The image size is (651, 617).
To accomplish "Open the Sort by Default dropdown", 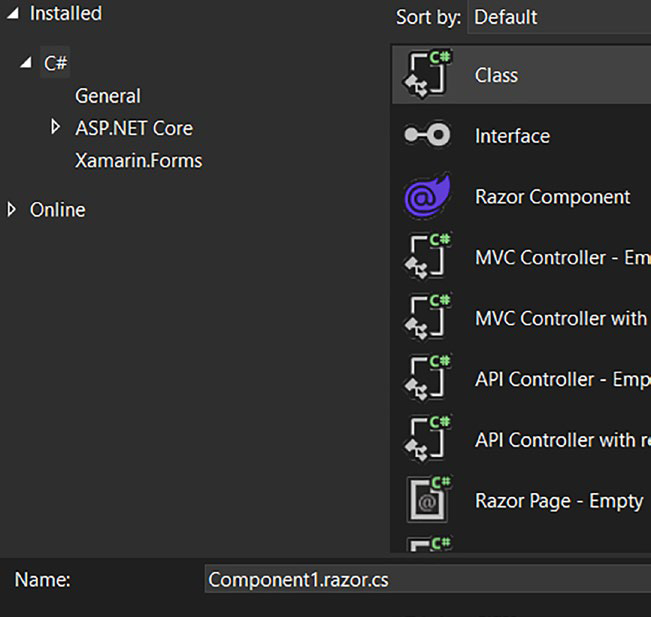I will click(559, 17).
